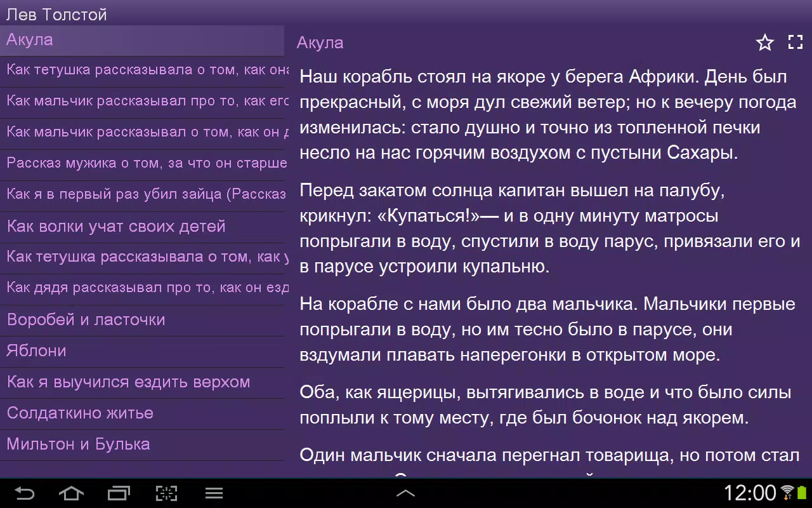Tap the Android home button
812x508 pixels.
(71, 493)
